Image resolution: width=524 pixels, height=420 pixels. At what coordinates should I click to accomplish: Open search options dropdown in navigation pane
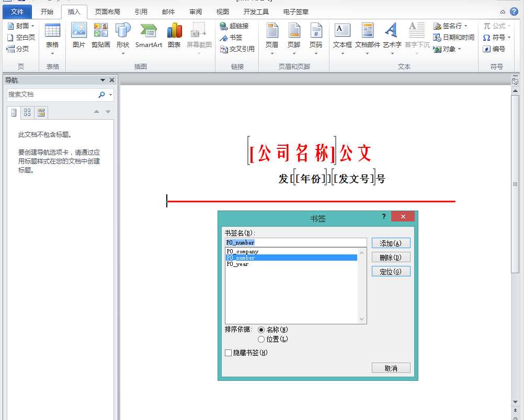coord(111,95)
